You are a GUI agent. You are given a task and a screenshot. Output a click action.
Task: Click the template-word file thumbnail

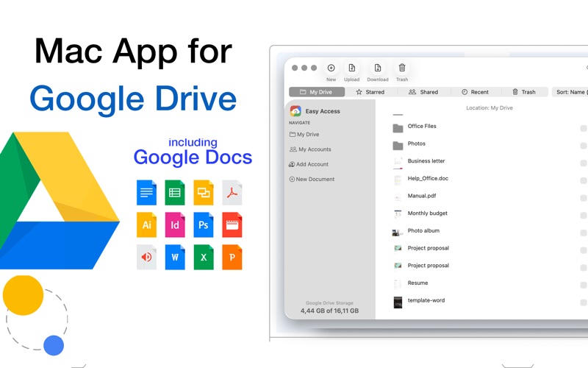pyautogui.click(x=398, y=302)
